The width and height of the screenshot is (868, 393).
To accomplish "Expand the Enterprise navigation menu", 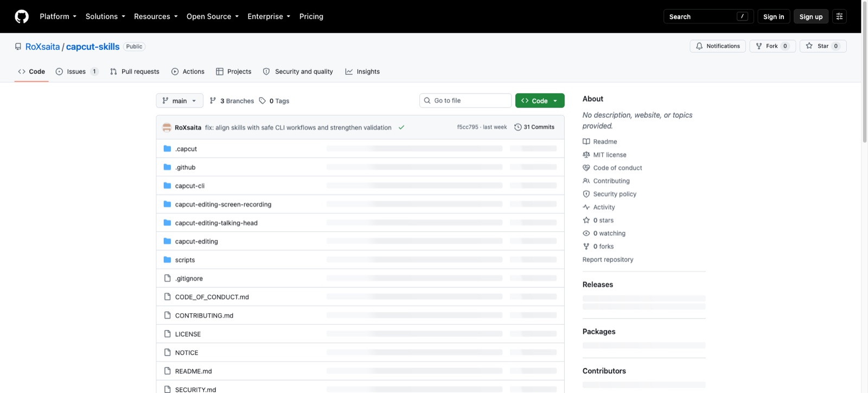I will (x=269, y=16).
